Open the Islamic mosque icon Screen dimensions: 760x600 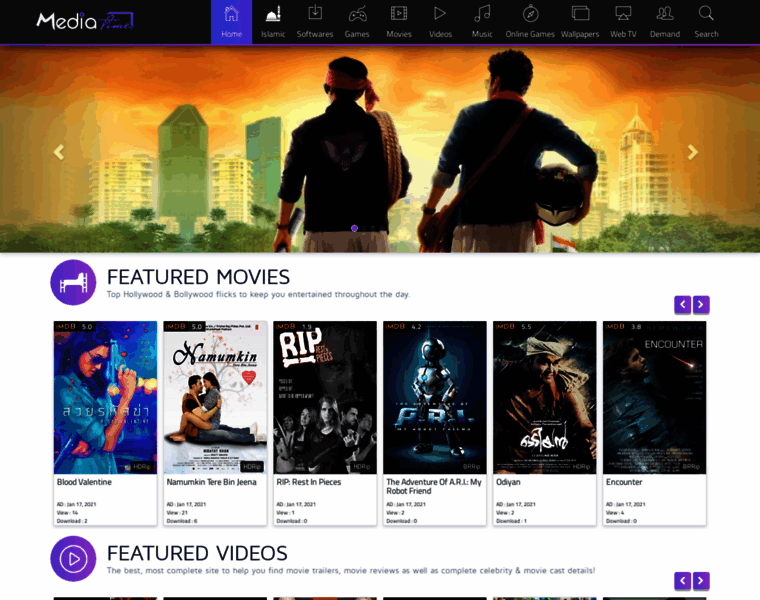[x=273, y=14]
